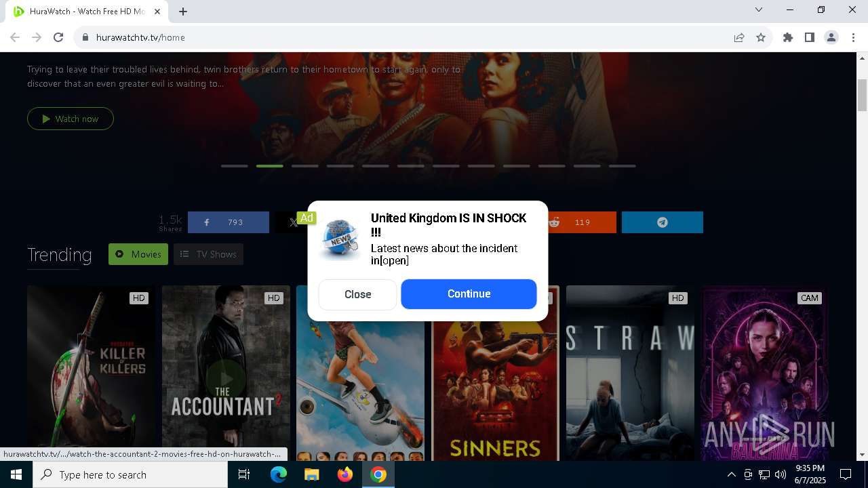Select the Movies trending tab
Screen dimensions: 868x488
coord(138,254)
